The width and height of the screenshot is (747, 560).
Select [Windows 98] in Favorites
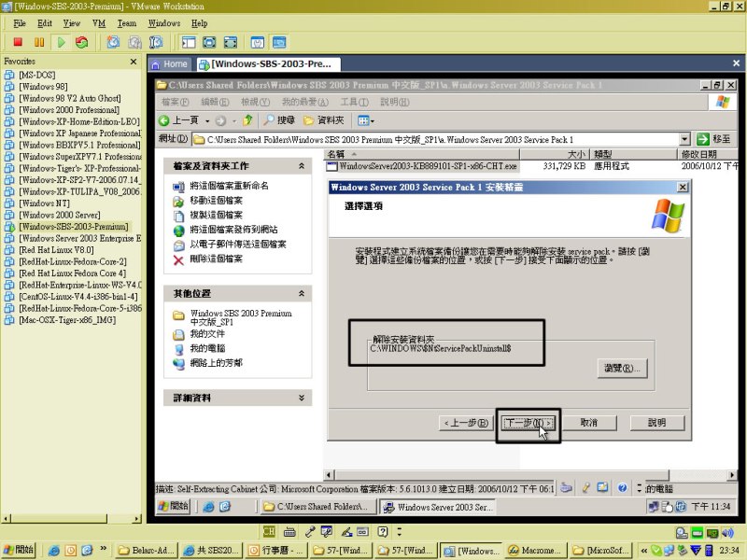click(x=43, y=87)
